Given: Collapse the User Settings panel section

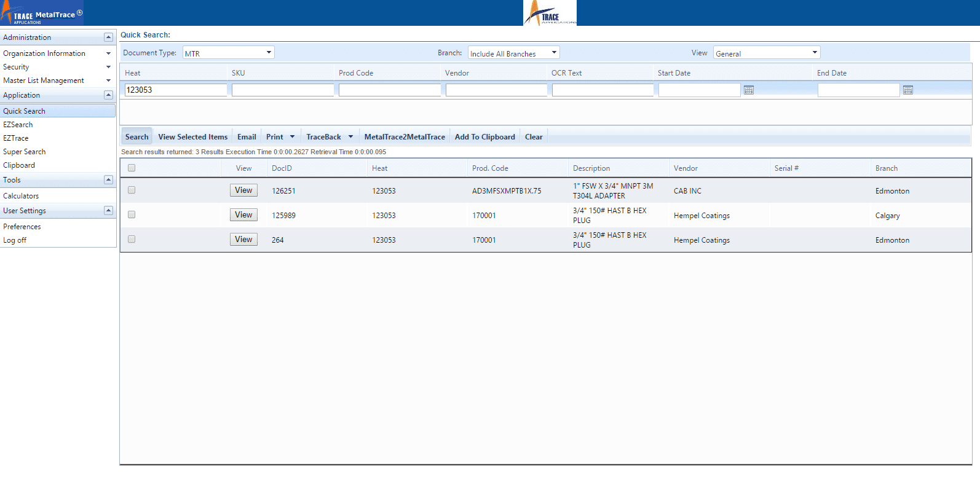Looking at the screenshot, I should point(108,211).
